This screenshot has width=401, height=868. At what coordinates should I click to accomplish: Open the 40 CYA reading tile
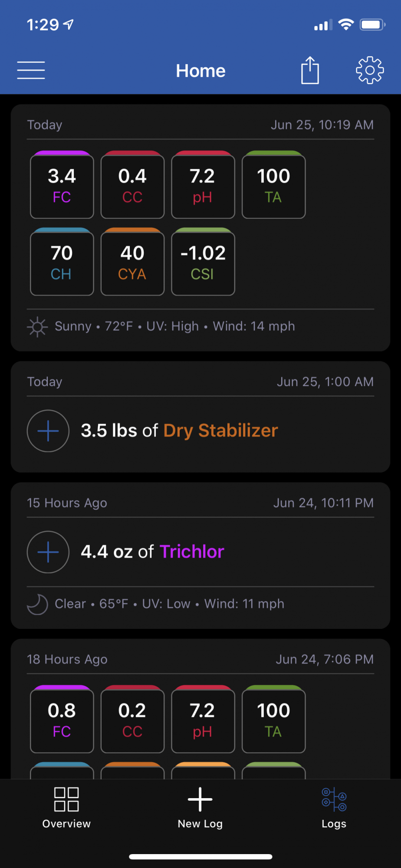pos(132,262)
